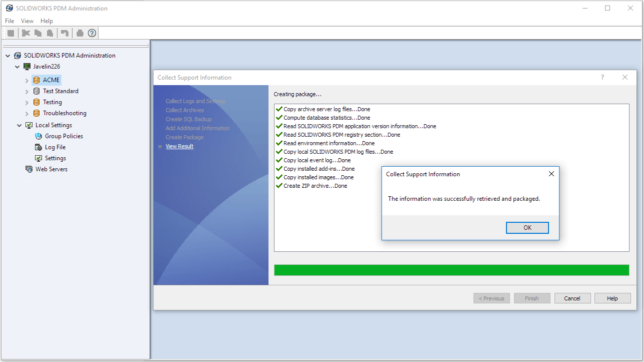Expand the Test Standard vault node
The image size is (644, 362).
pyautogui.click(x=27, y=91)
